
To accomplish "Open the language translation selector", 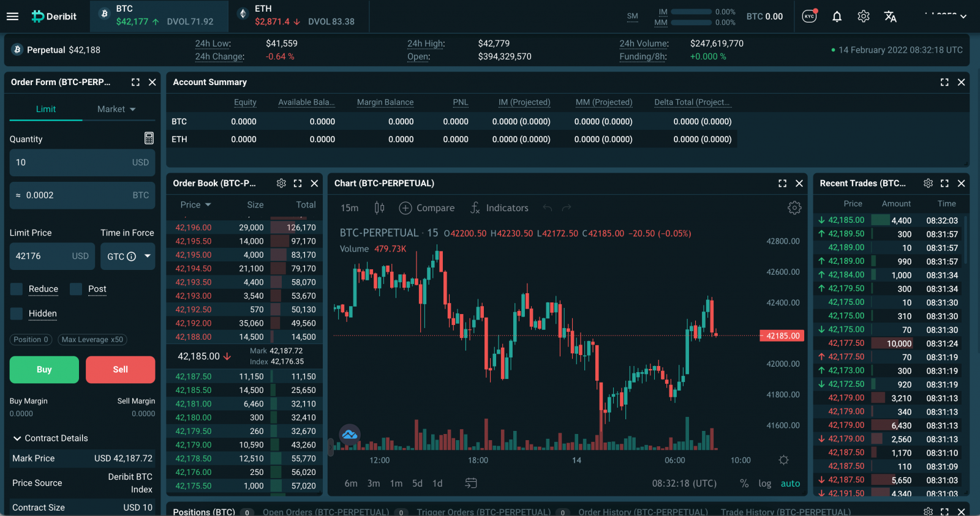I will point(890,17).
